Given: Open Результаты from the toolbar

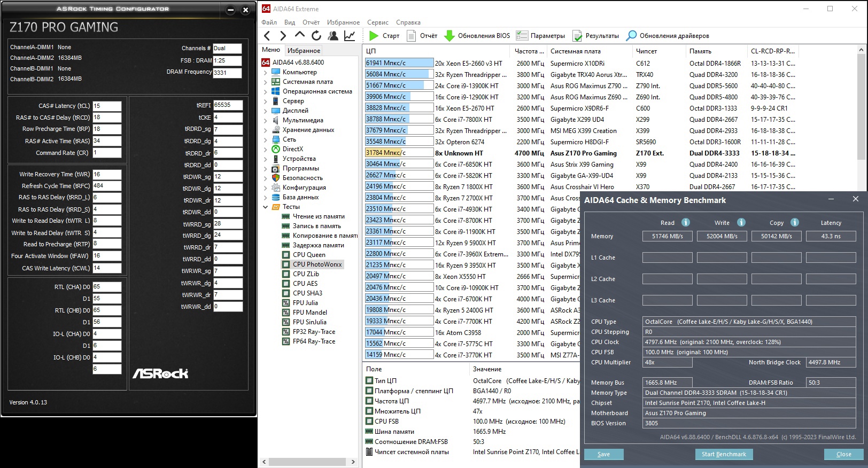Looking at the screenshot, I should [x=596, y=36].
